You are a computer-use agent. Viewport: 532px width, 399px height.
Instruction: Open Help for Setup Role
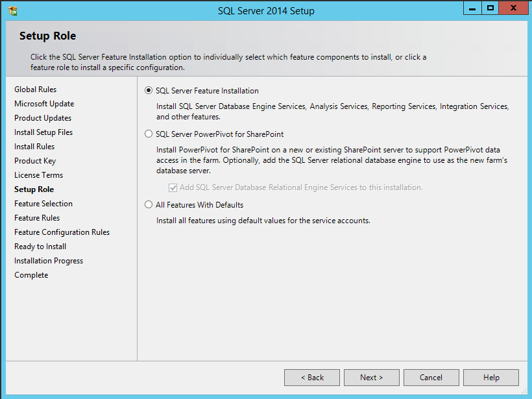490,377
